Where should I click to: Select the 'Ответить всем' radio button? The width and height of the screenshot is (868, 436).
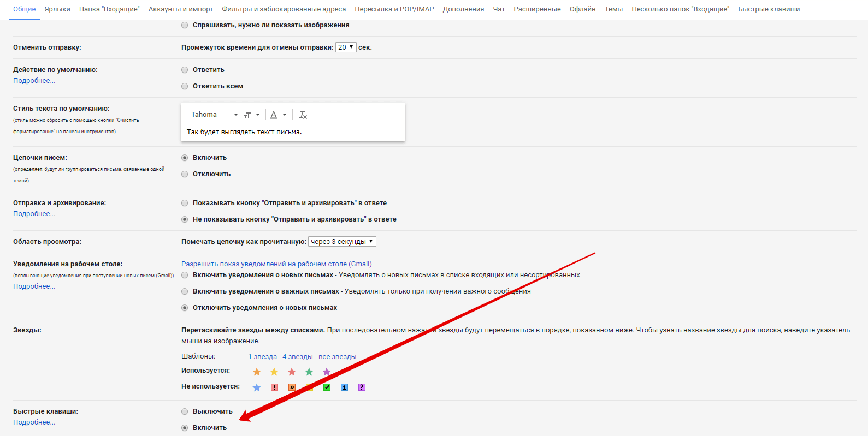(185, 86)
